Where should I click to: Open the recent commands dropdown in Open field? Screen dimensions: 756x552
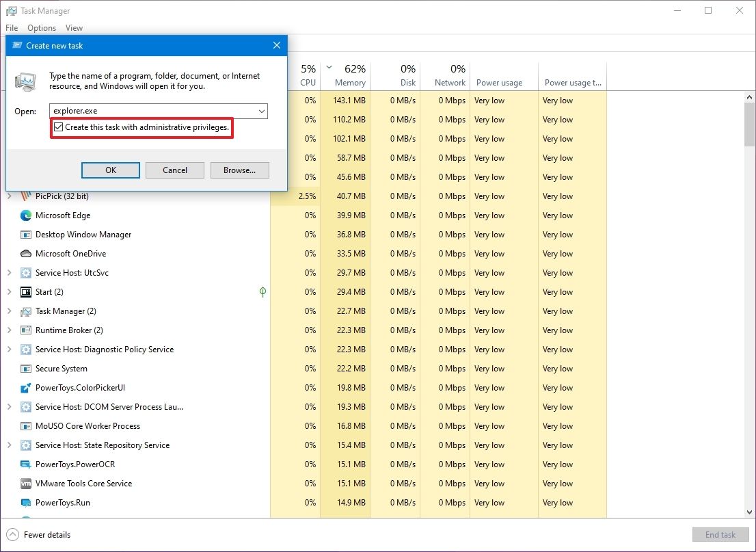pyautogui.click(x=261, y=111)
